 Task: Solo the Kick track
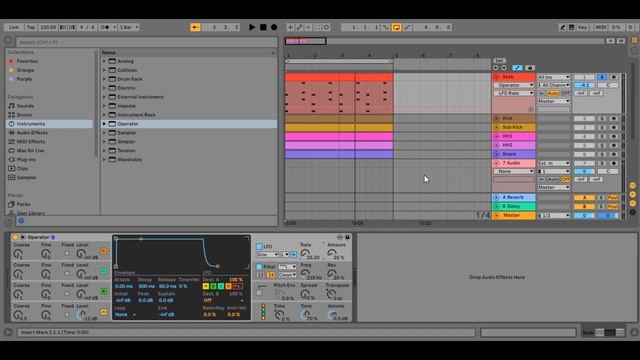point(602,118)
